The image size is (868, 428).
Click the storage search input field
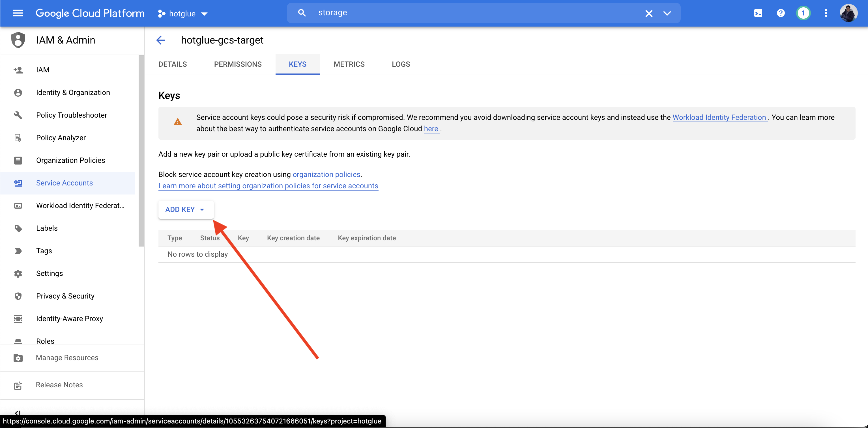pyautogui.click(x=472, y=13)
